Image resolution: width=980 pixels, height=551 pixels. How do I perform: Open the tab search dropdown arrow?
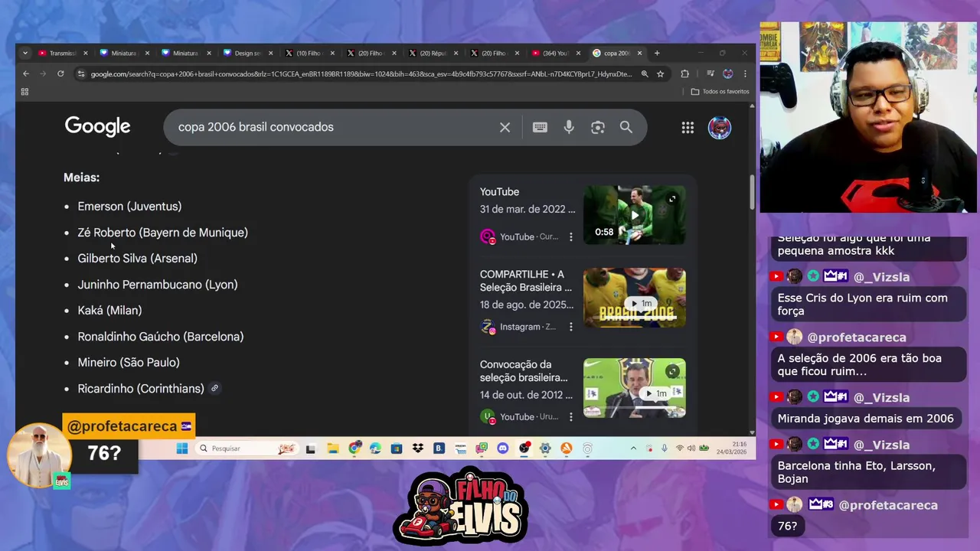coord(25,53)
